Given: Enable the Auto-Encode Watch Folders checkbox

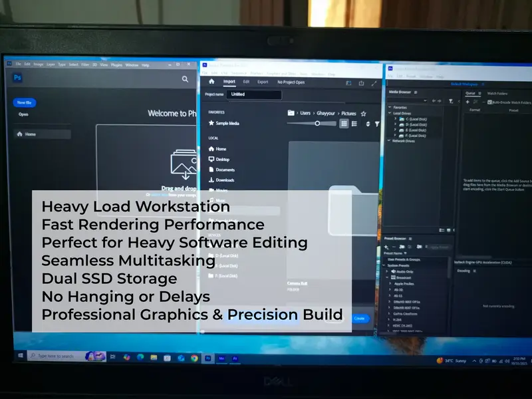Looking at the screenshot, I should pos(489,102).
